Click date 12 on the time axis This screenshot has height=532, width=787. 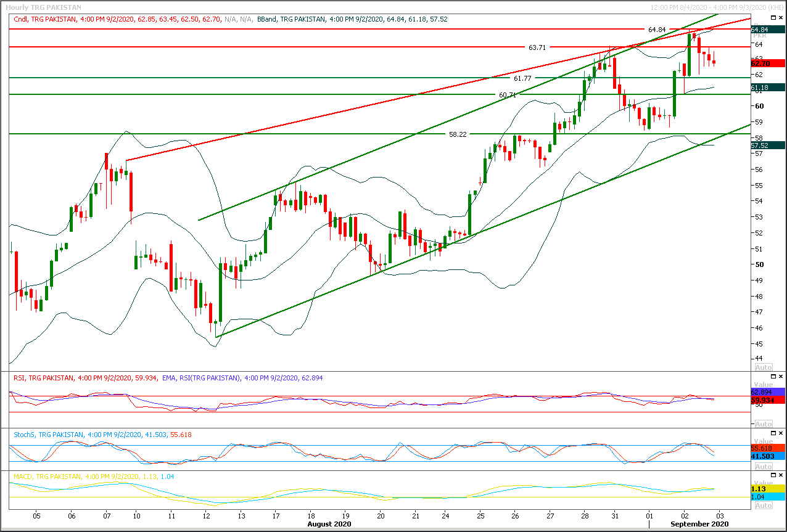(207, 515)
